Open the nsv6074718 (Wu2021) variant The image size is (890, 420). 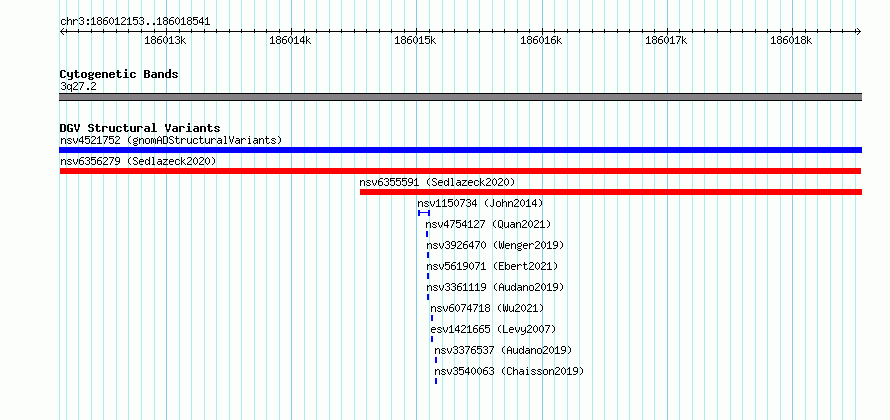pyautogui.click(x=487, y=308)
